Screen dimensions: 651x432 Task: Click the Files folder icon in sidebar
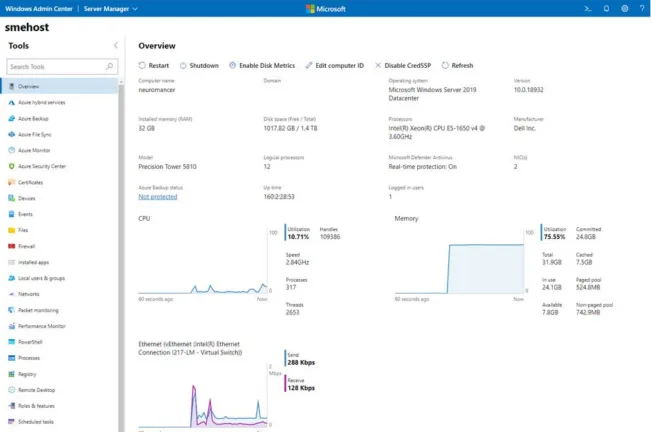(11, 230)
